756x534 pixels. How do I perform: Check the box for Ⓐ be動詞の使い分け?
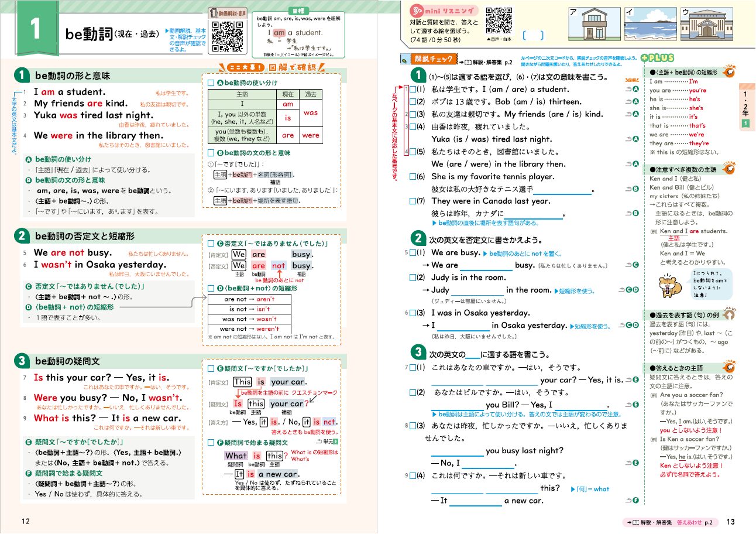[211, 83]
